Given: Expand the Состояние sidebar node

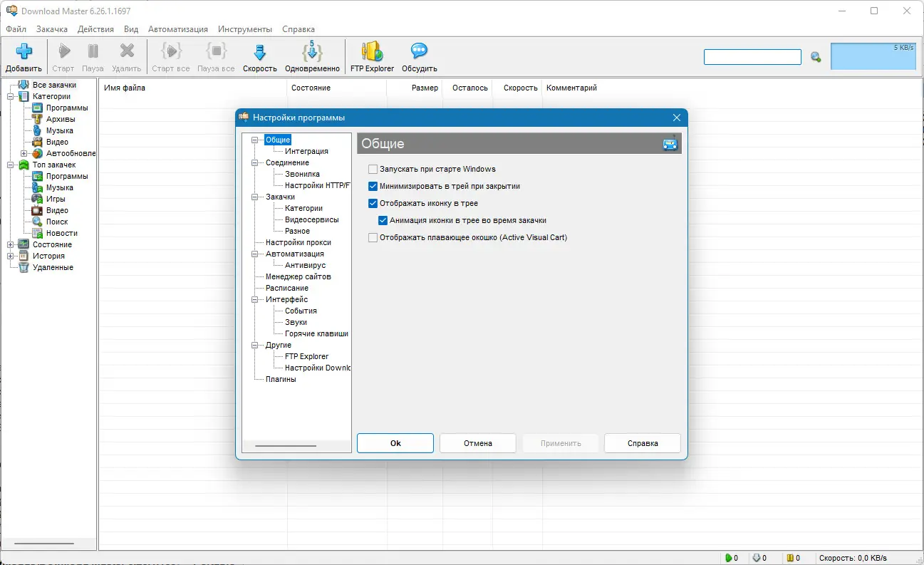Looking at the screenshot, I should [11, 244].
